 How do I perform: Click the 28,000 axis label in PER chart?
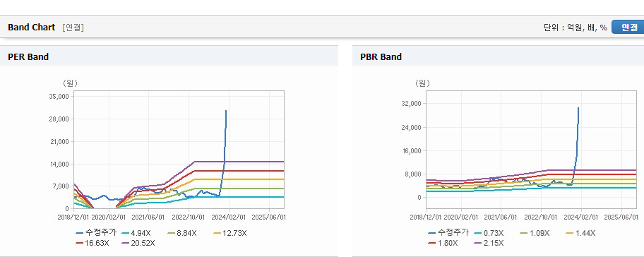[60, 119]
